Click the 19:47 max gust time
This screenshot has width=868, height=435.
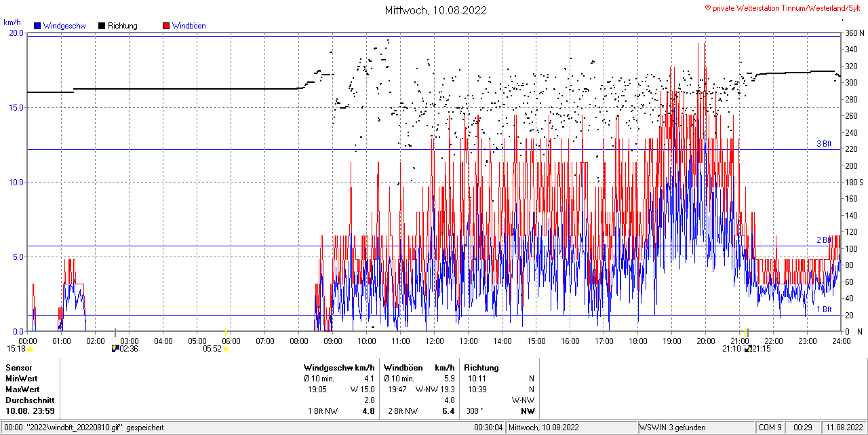click(397, 390)
